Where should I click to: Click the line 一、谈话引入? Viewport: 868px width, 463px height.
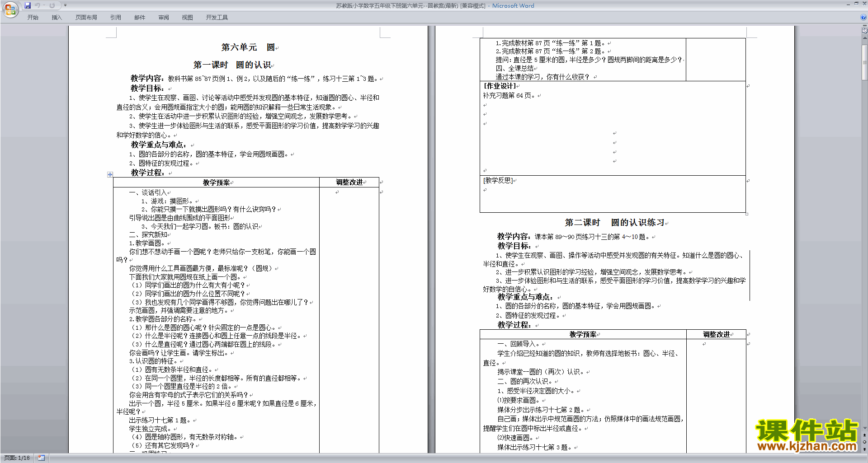[148, 193]
